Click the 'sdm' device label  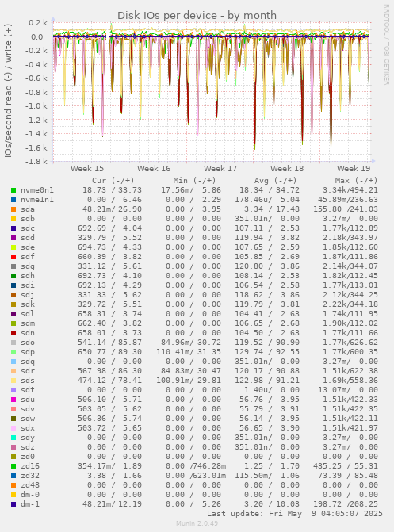(28, 323)
